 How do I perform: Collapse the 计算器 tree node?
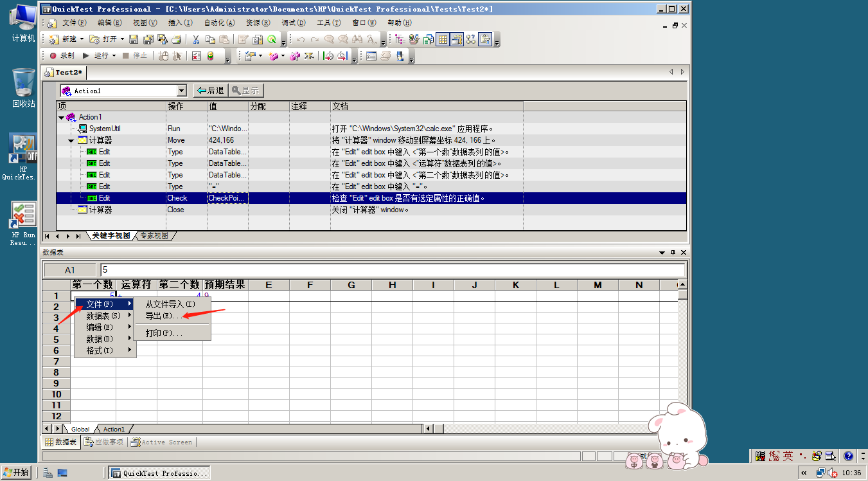click(71, 140)
